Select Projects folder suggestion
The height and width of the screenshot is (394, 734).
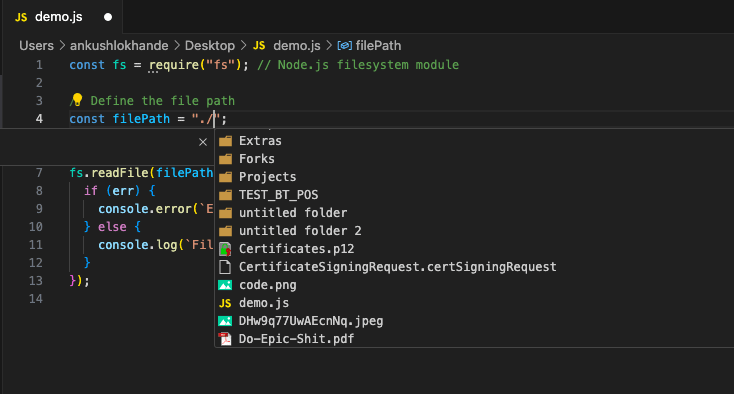(474, 177)
